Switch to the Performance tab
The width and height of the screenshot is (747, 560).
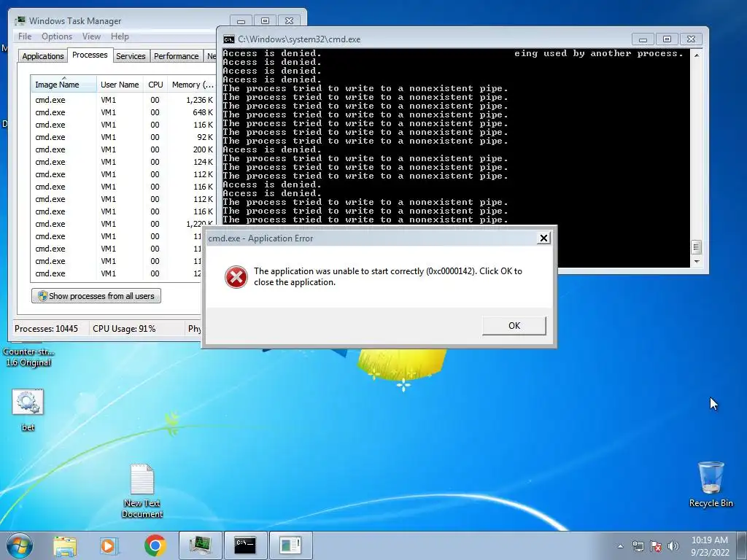(176, 55)
